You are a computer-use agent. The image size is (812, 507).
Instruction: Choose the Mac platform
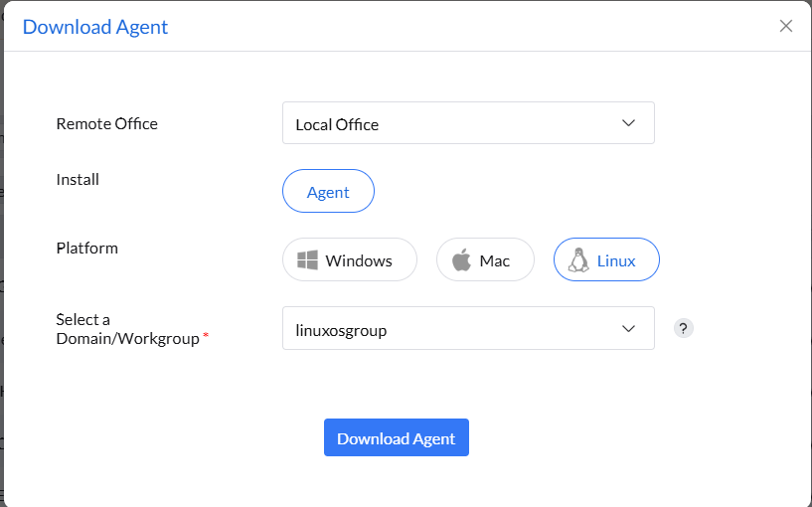(x=485, y=260)
